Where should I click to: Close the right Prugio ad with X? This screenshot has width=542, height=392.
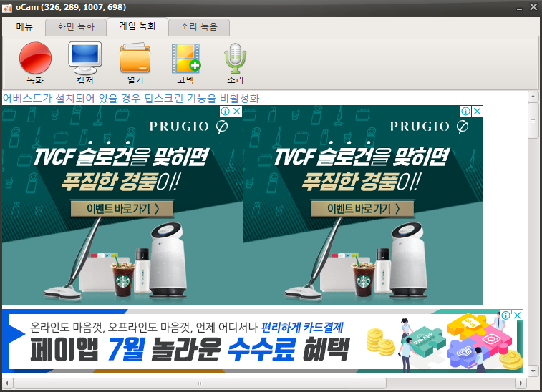click(x=478, y=111)
